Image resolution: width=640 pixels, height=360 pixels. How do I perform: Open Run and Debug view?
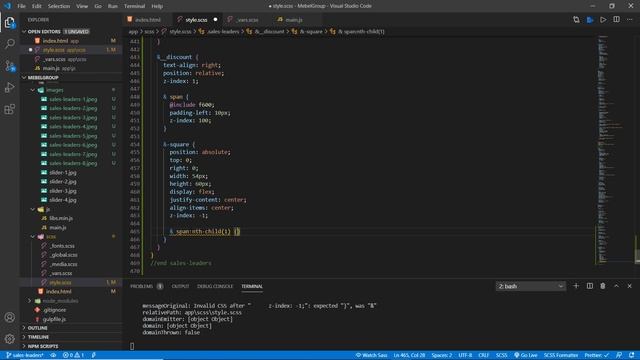point(10,87)
